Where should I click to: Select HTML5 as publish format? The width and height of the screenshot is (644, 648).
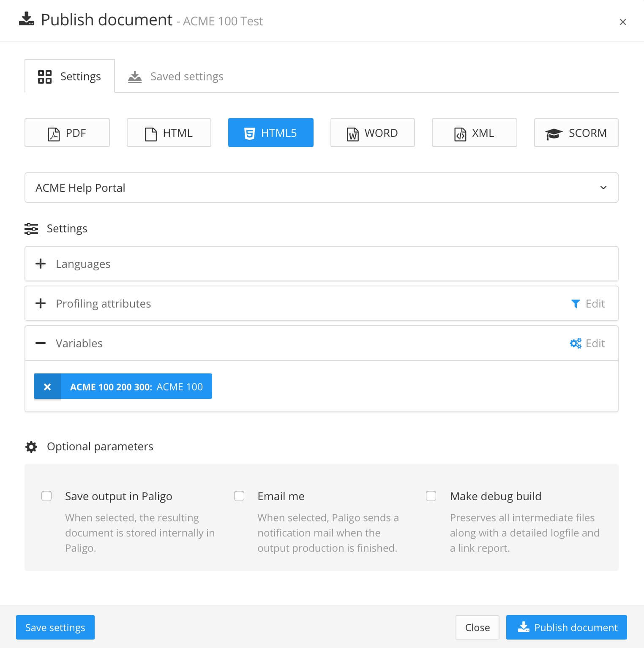coord(270,133)
